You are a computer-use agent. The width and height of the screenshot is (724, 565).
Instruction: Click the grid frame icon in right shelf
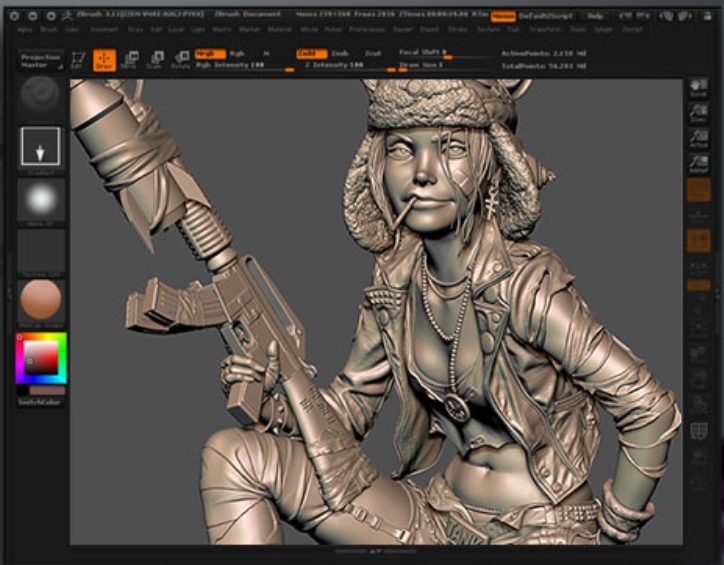click(699, 432)
